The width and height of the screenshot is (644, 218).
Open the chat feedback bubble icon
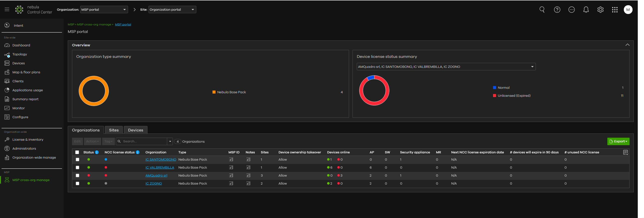572,9
